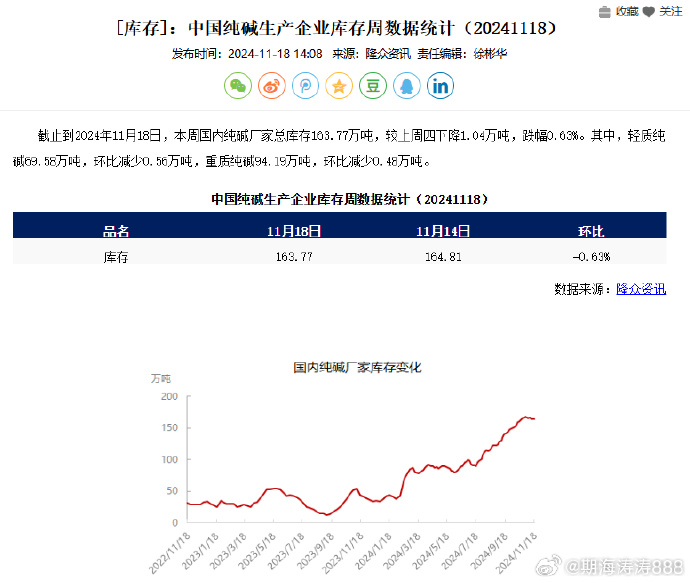Click the value 163.77 in the table

click(x=294, y=257)
